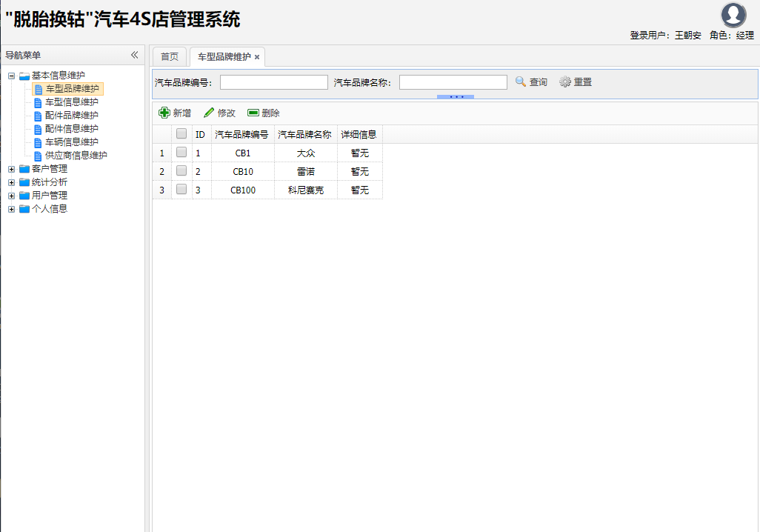Check the row checkbox for 大众 brand

coord(181,153)
